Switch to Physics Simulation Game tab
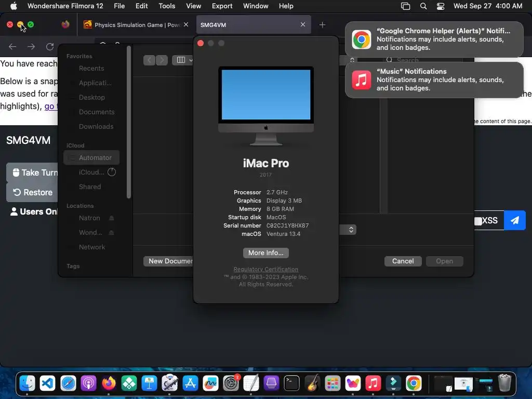 click(136, 25)
